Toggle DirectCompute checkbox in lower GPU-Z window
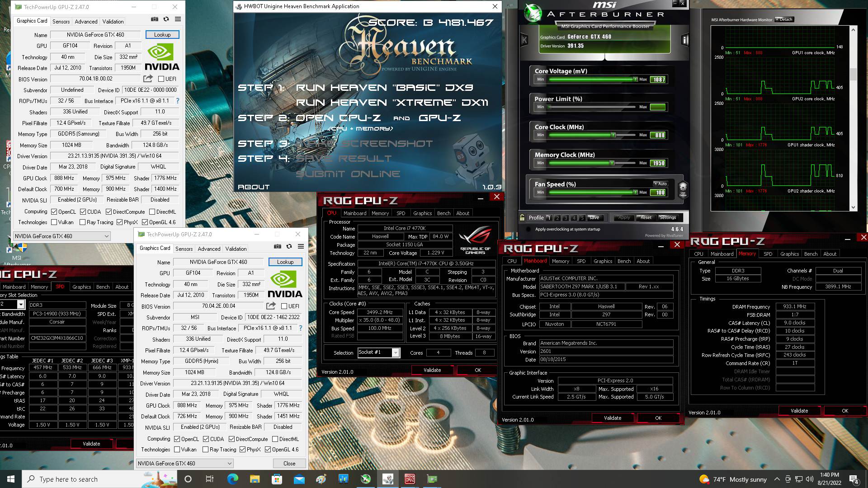 click(x=231, y=439)
